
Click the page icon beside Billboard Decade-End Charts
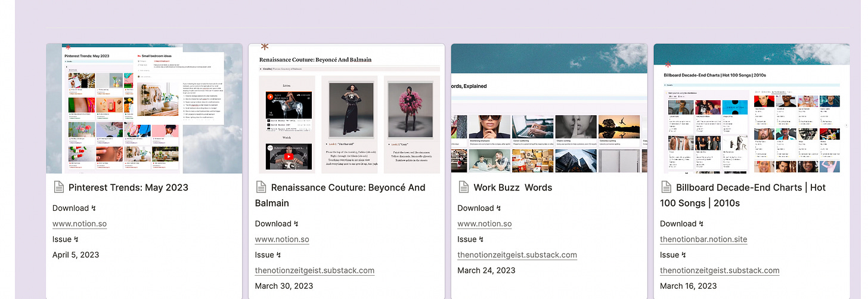pos(666,187)
